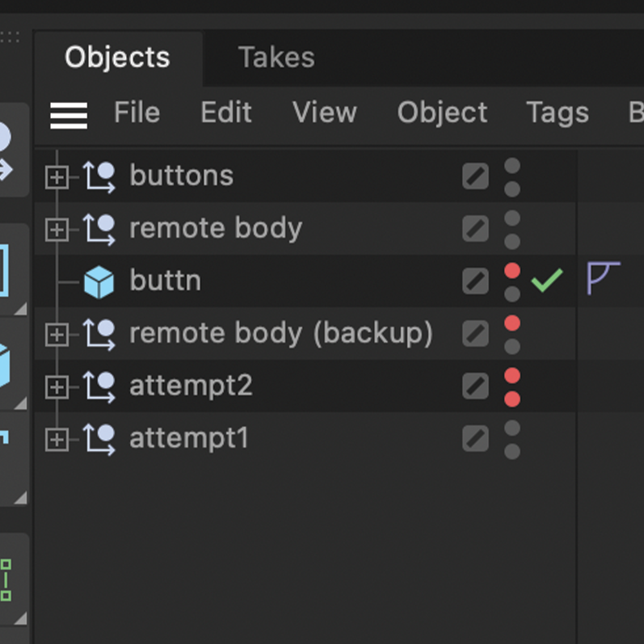The height and width of the screenshot is (644, 644).
Task: Toggle the red render dot on attempt2
Action: [x=512, y=399]
